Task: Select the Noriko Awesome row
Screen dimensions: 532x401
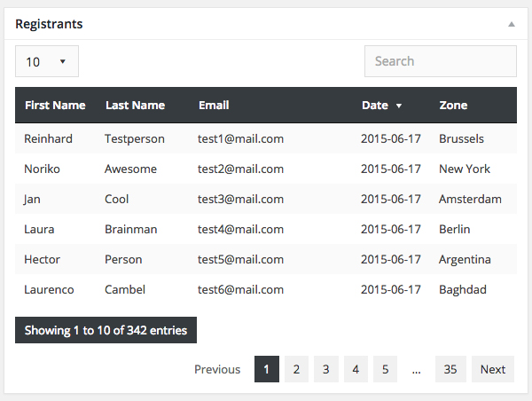Action: (x=130, y=169)
